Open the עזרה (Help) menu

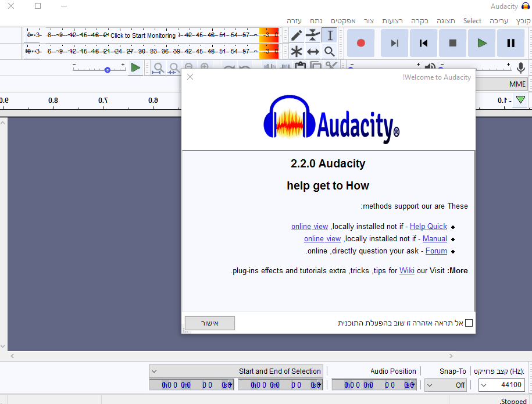click(x=294, y=21)
